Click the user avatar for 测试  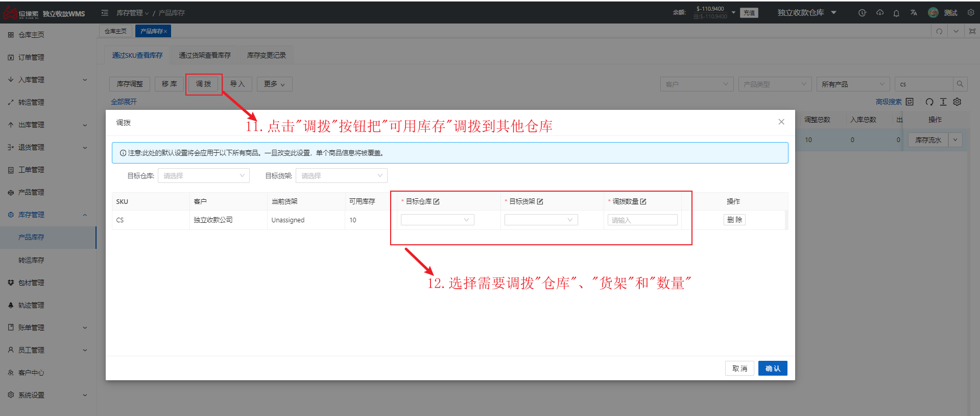933,13
